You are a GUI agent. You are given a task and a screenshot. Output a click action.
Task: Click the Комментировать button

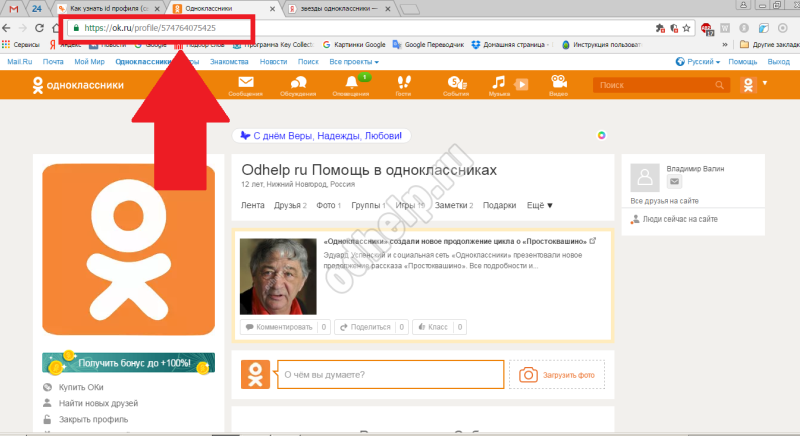[x=285, y=327]
